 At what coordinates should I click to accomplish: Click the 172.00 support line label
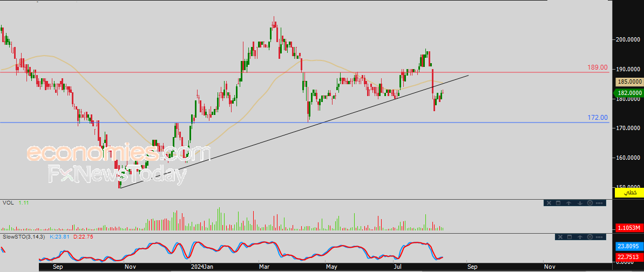pos(598,118)
